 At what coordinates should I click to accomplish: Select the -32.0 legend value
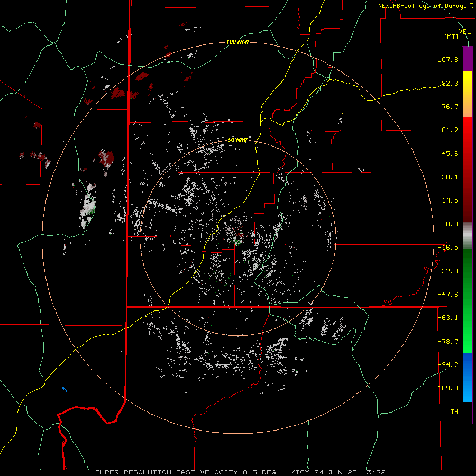click(x=448, y=271)
